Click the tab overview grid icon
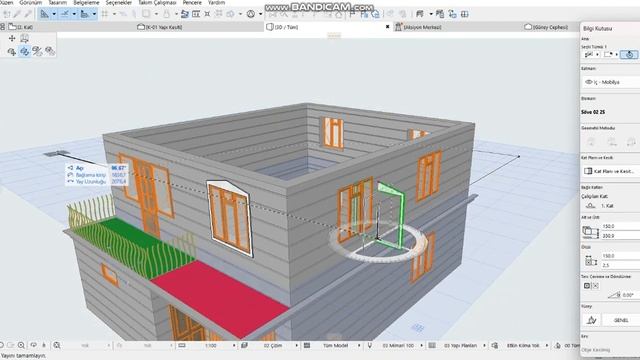Viewport: 640px width, 360px height. click(x=2, y=27)
